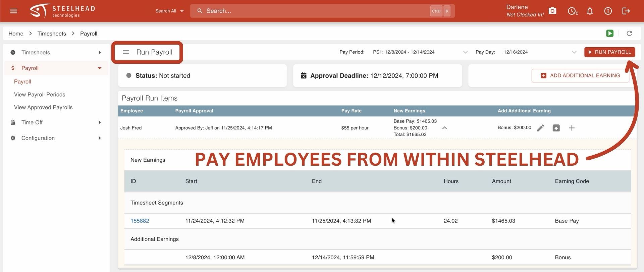Screen dimensions: 644x272
Task: Collapse the Payroll sidebar section arrow
Action: click(100, 68)
